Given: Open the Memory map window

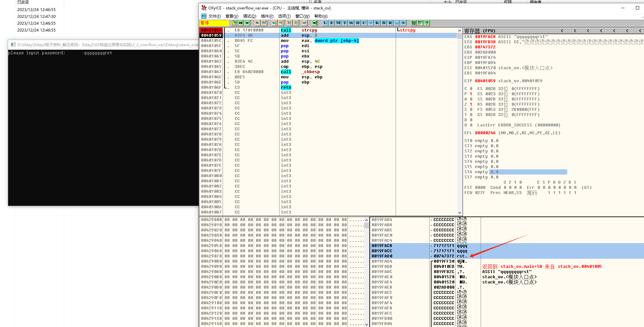Looking at the screenshot, I should tap(338, 23).
